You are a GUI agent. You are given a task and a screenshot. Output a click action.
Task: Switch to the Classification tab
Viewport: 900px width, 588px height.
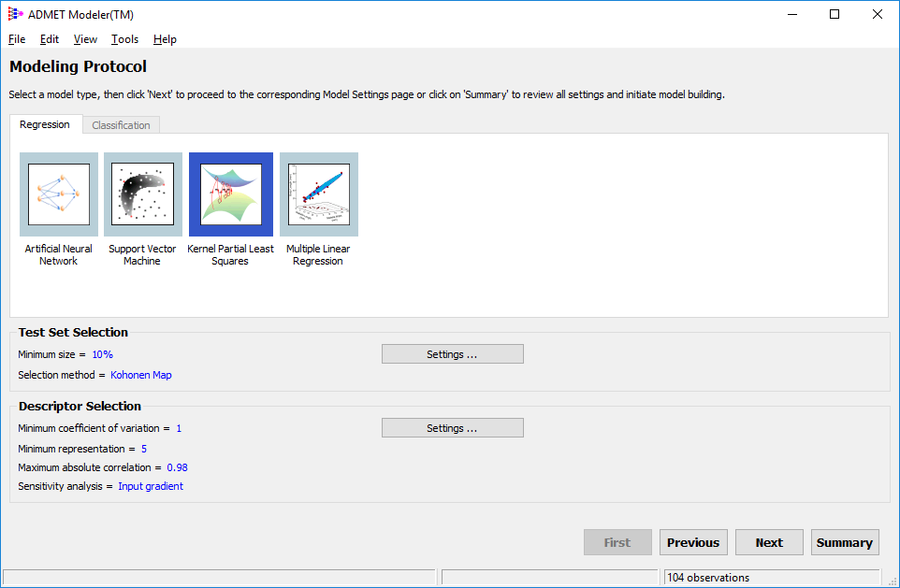pyautogui.click(x=121, y=125)
